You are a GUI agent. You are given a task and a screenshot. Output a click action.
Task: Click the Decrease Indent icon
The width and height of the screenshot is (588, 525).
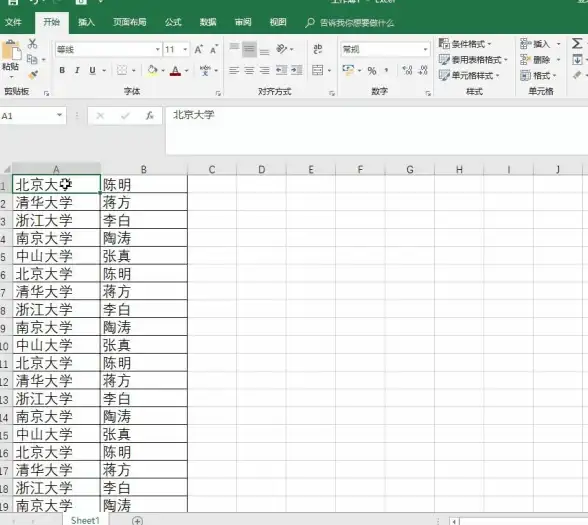click(281, 70)
